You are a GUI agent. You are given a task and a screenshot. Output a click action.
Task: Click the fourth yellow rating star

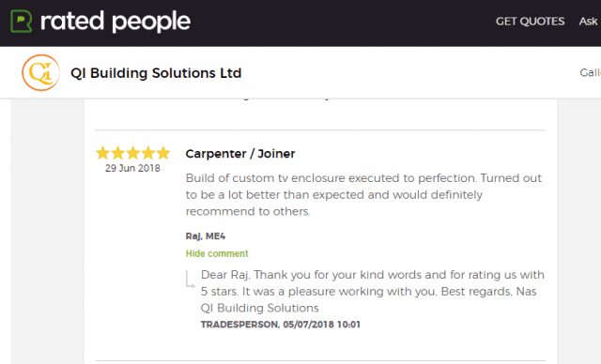pyautogui.click(x=148, y=153)
